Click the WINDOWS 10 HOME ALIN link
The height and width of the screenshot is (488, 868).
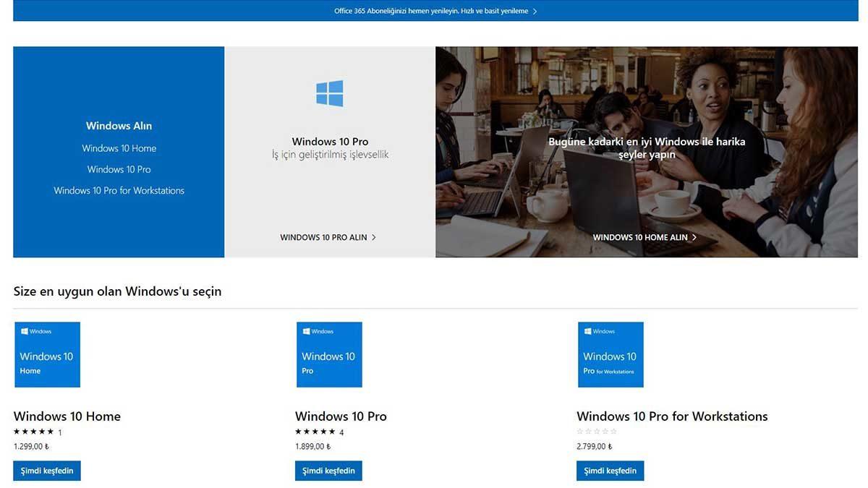tap(644, 237)
